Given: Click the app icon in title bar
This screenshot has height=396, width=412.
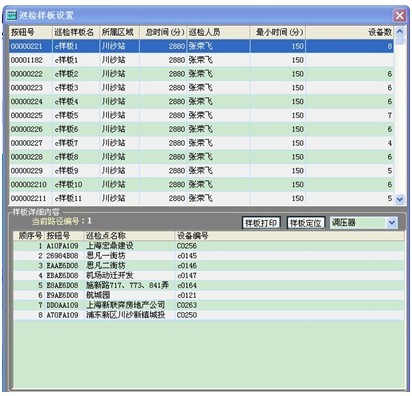Looking at the screenshot, I should tap(11, 15).
